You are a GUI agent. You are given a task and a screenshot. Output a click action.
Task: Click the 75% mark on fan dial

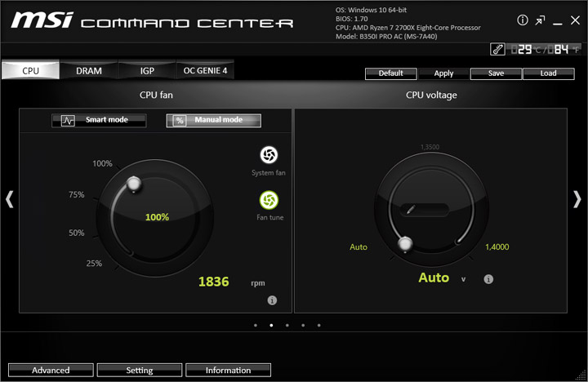pyautogui.click(x=77, y=194)
